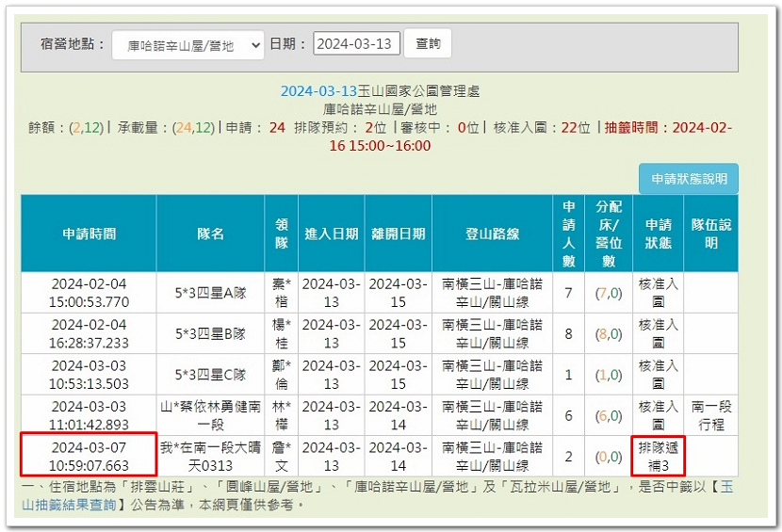Image resolution: width=782 pixels, height=532 pixels.
Task: Click the 領隊 column header
Action: (282, 234)
